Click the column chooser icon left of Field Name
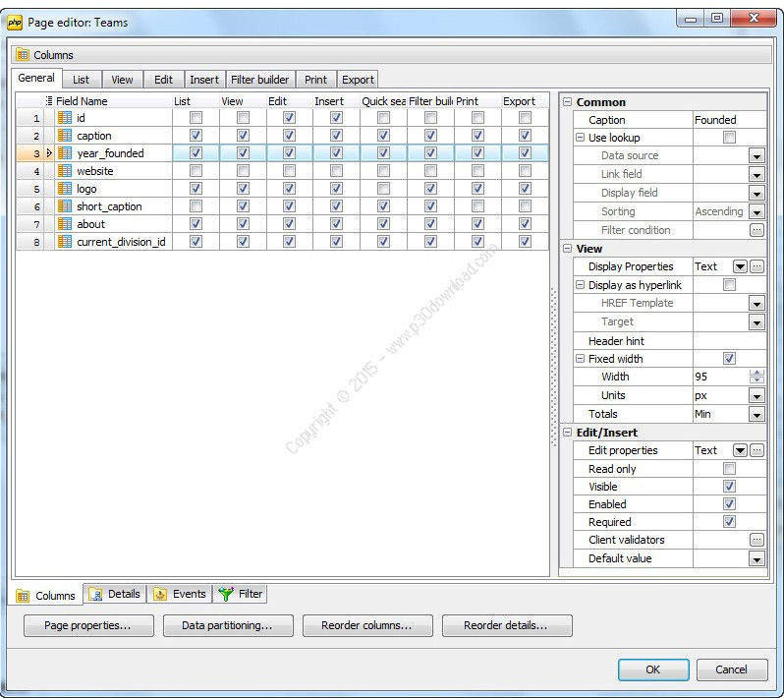The image size is (784, 698). pyautogui.click(x=49, y=100)
